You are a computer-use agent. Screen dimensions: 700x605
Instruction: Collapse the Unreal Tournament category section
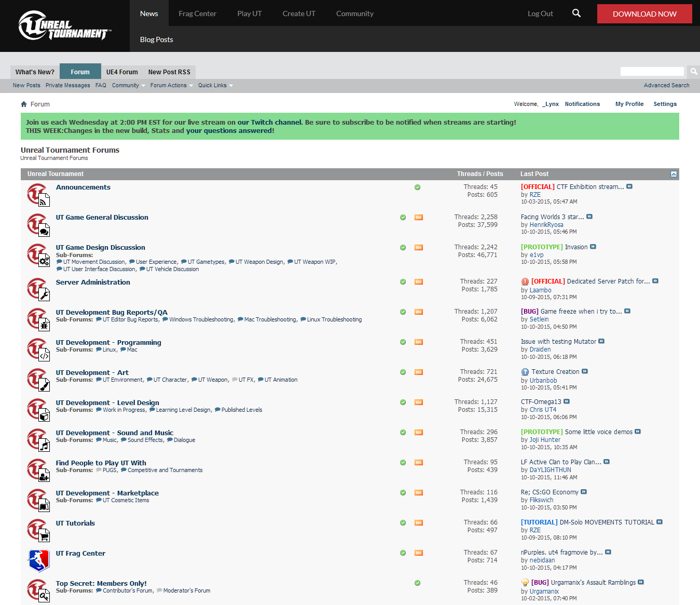(x=674, y=174)
